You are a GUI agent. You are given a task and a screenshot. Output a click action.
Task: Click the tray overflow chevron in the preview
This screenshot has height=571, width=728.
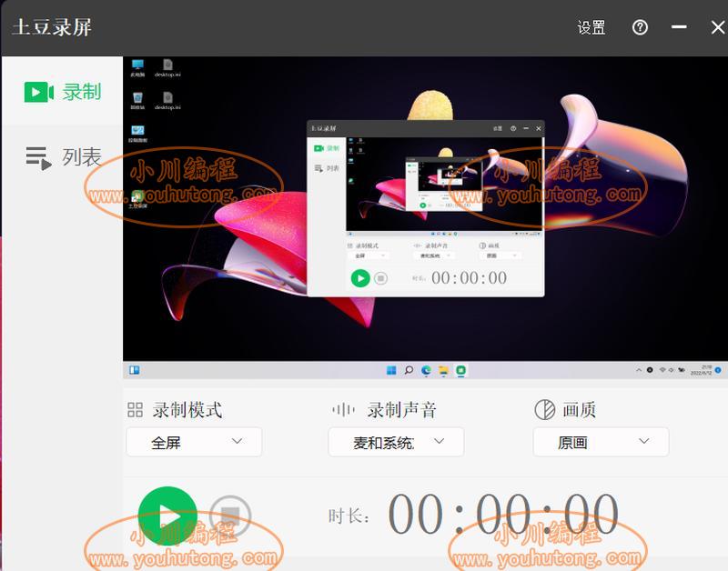[x=639, y=370]
